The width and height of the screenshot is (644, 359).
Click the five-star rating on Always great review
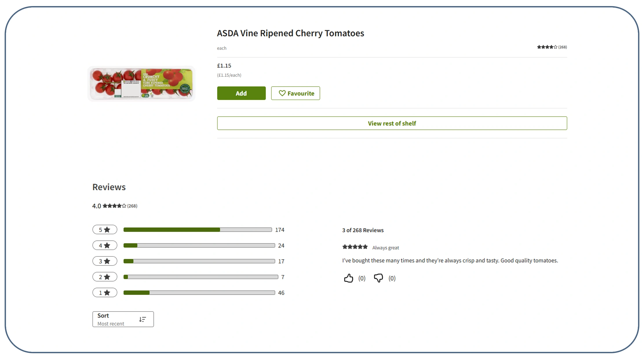(x=355, y=247)
